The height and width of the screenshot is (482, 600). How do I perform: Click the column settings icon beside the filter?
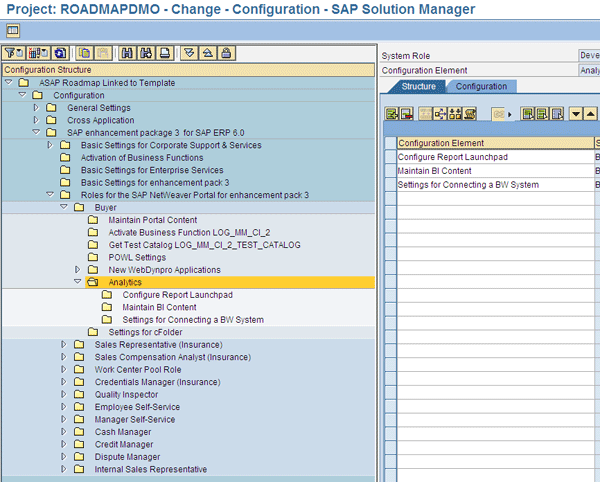coord(38,53)
